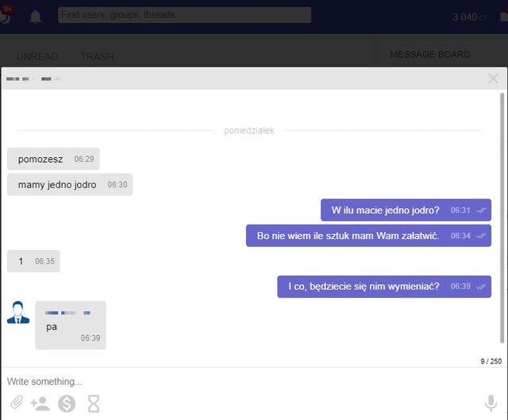Image resolution: width=508 pixels, height=420 pixels.
Task: Click the blurred sender name above 'pa'
Action: point(67,313)
